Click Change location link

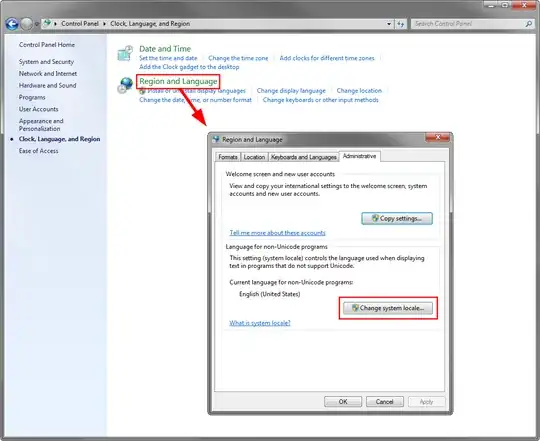pyautogui.click(x=359, y=91)
